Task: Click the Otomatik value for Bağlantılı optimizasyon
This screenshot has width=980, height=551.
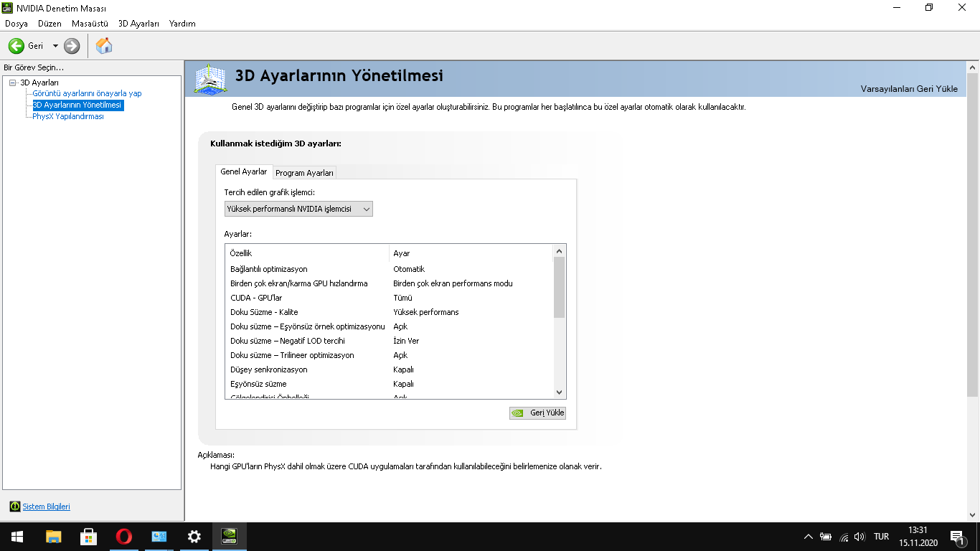Action: tap(409, 269)
